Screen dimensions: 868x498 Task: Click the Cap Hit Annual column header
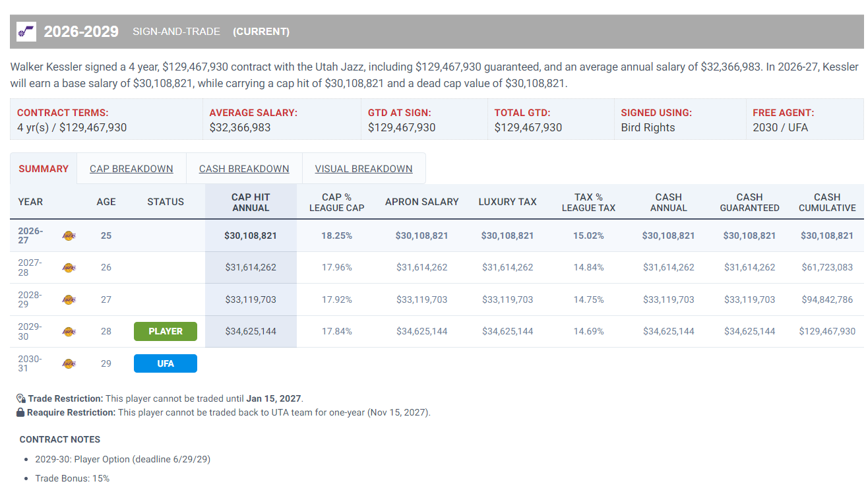251,202
